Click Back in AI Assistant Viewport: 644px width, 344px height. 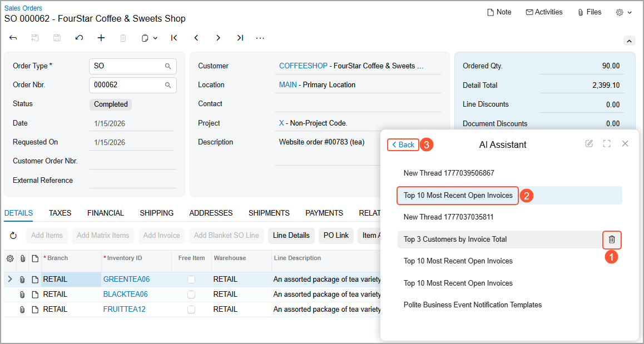click(x=403, y=144)
